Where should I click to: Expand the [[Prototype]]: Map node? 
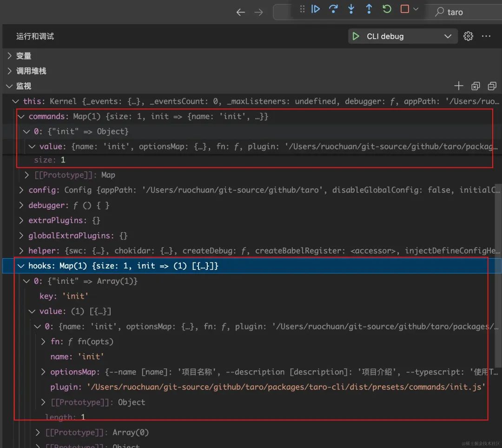coord(27,175)
